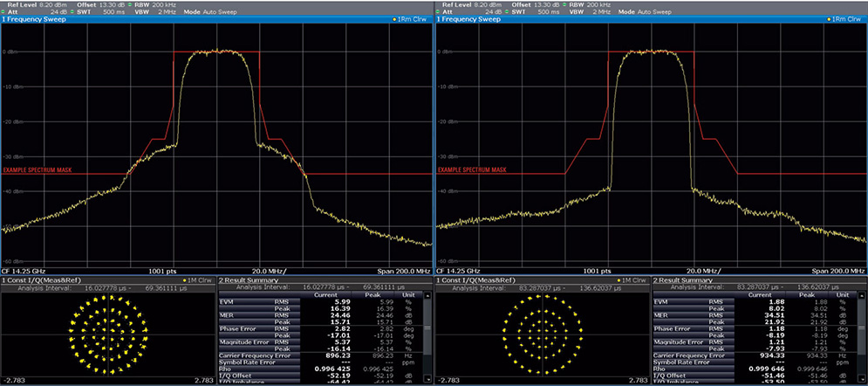Click the yellow 1Rm Clrw trace indicator, left sweep
868x386 pixels.
click(x=410, y=18)
